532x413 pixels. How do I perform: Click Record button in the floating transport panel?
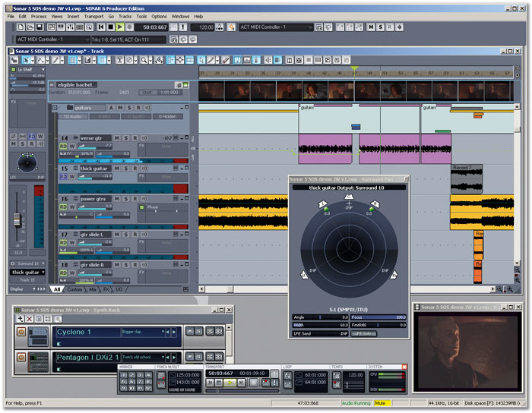pos(253,383)
